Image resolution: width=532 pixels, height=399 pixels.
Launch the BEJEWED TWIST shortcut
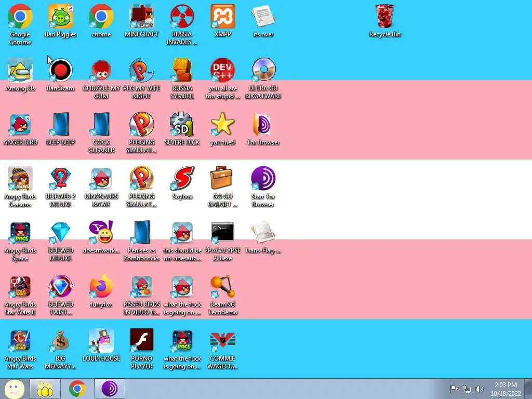coord(60,295)
